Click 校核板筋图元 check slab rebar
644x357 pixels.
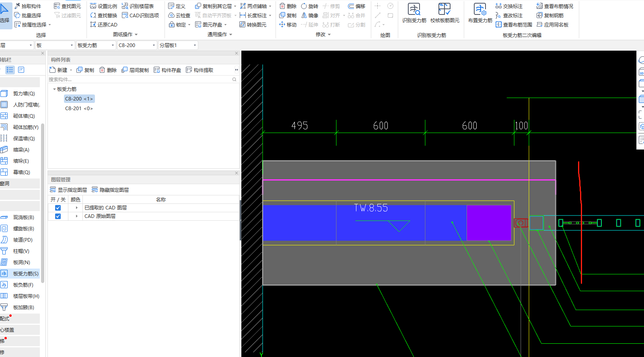pos(444,13)
